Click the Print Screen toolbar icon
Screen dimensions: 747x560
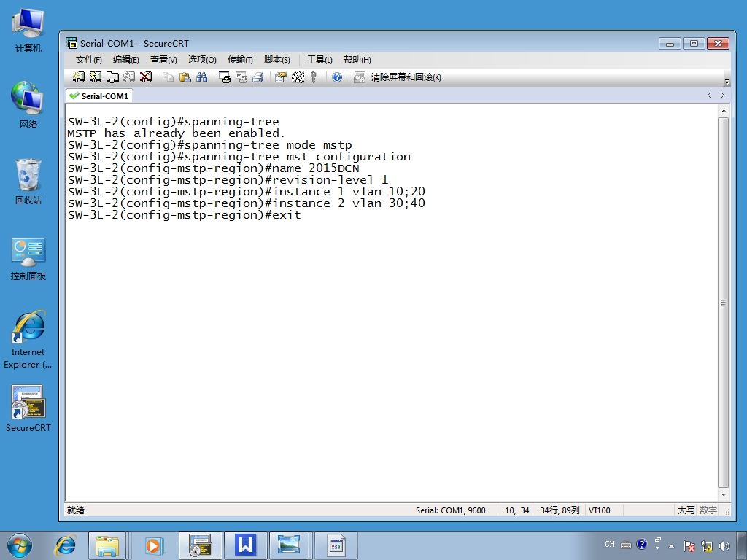tap(225, 77)
